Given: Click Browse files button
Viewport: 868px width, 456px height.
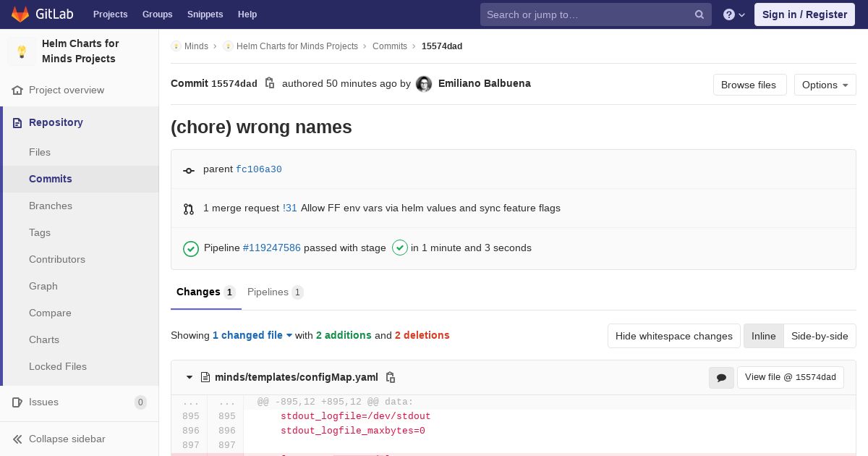Looking at the screenshot, I should [x=749, y=85].
